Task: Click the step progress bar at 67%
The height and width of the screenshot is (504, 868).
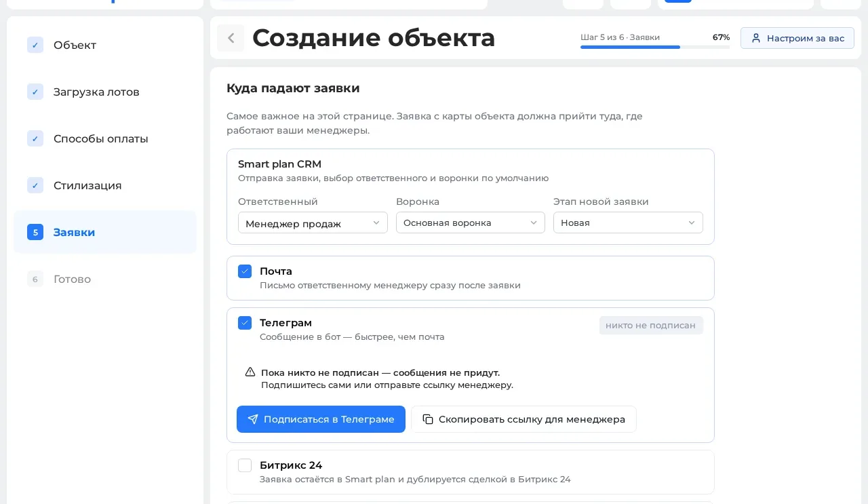Action: click(655, 47)
